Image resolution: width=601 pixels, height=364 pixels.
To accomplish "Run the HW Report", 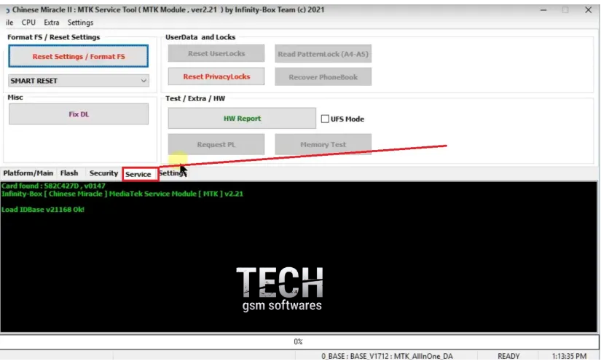I will pos(242,119).
